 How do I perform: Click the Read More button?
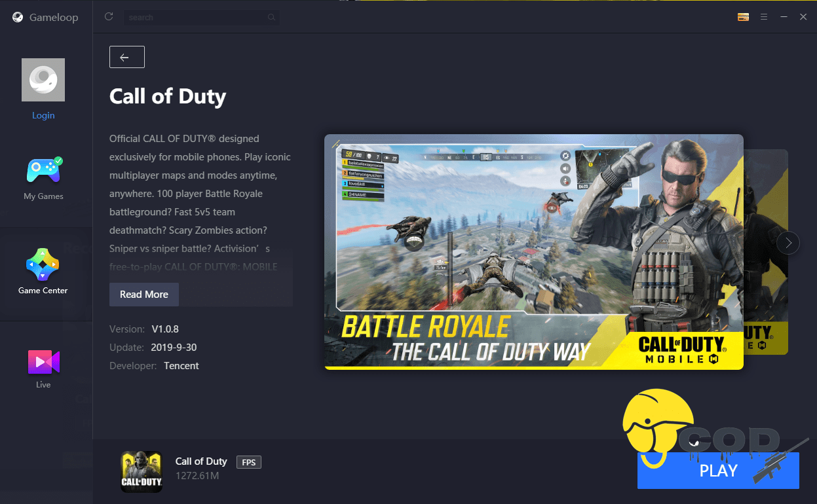click(x=144, y=295)
